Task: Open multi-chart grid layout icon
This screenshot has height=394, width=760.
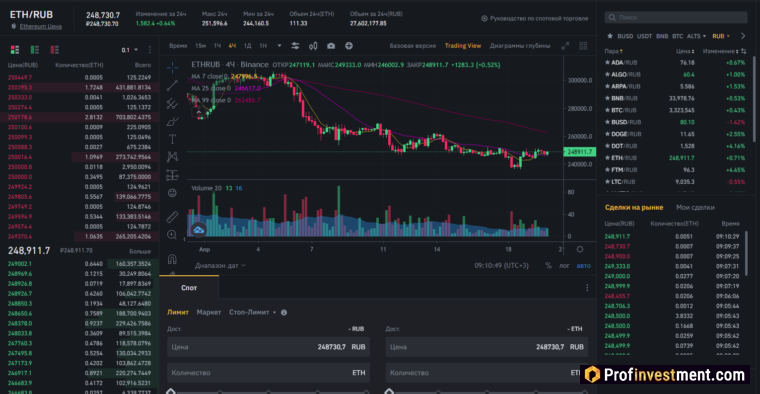Action: click(x=583, y=46)
